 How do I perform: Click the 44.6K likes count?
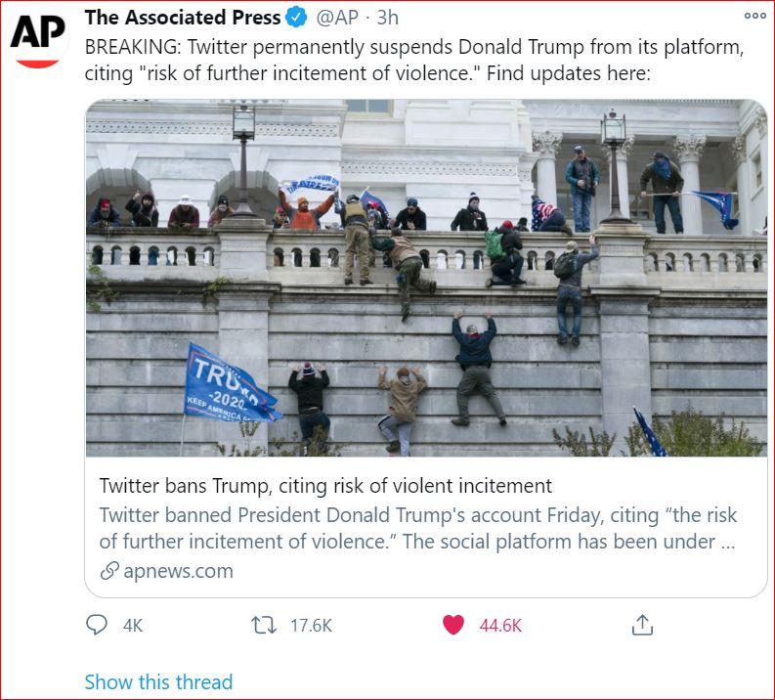500,626
